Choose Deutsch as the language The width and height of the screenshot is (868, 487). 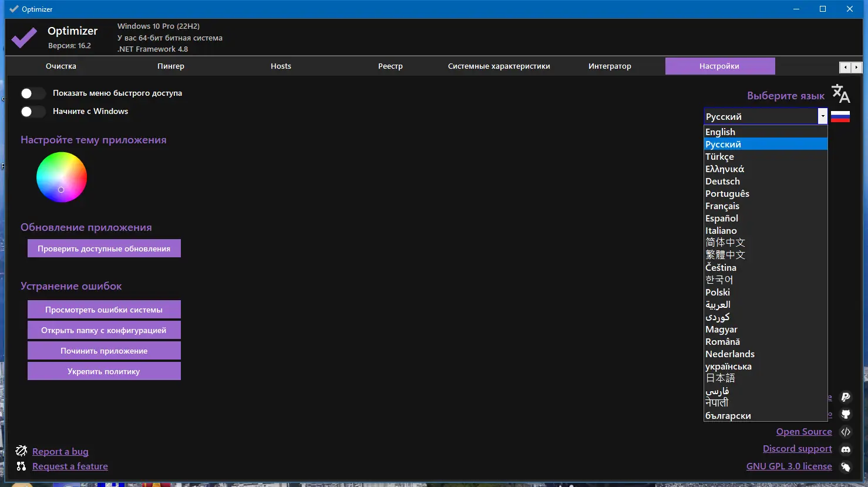766,182
